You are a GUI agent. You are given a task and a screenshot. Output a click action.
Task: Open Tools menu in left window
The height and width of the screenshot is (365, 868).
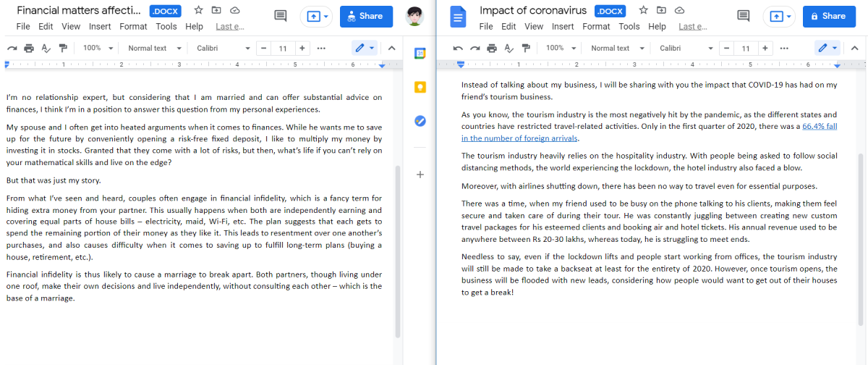166,26
